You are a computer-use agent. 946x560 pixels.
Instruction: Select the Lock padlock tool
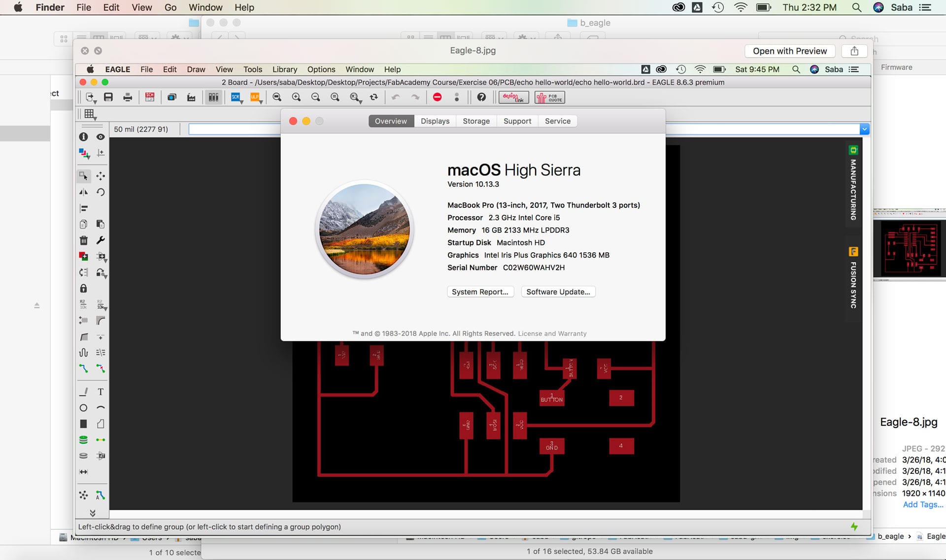[x=83, y=288]
